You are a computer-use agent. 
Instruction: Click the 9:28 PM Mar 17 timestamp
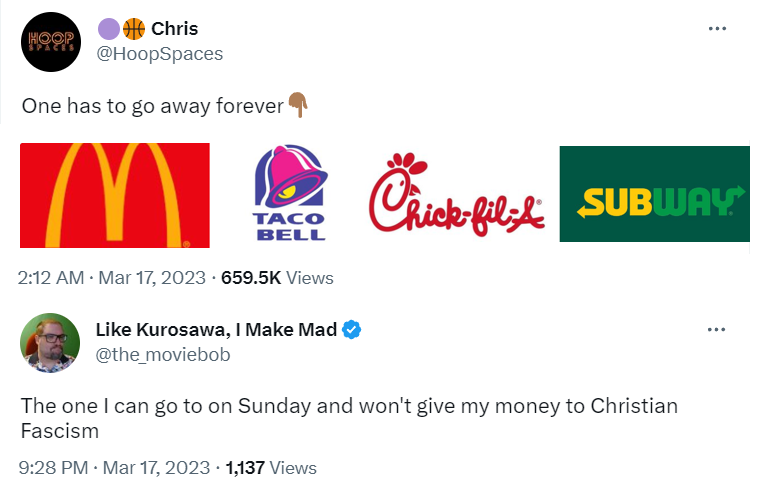click(x=115, y=467)
